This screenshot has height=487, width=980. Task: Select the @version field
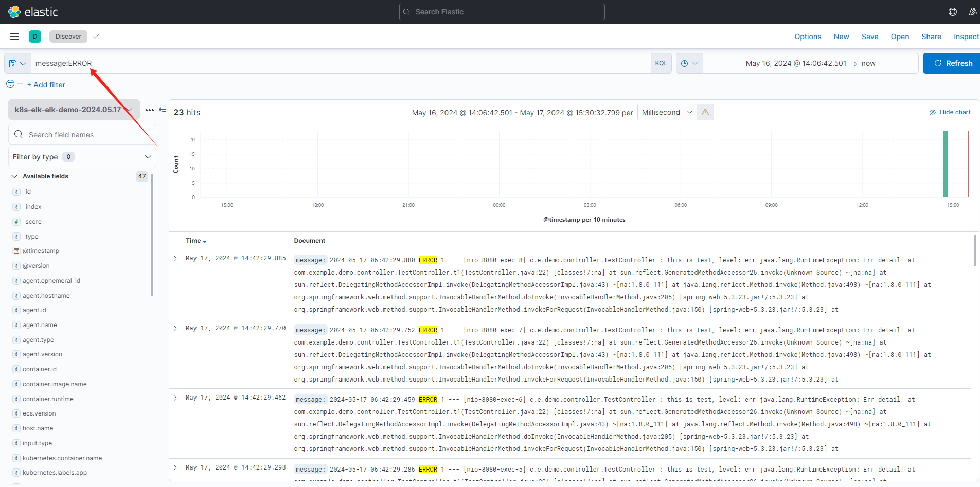click(x=36, y=266)
